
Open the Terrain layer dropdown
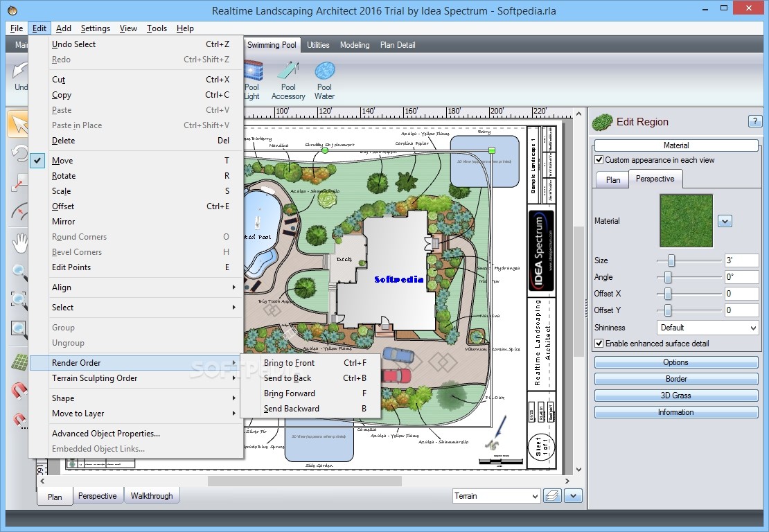coord(496,496)
